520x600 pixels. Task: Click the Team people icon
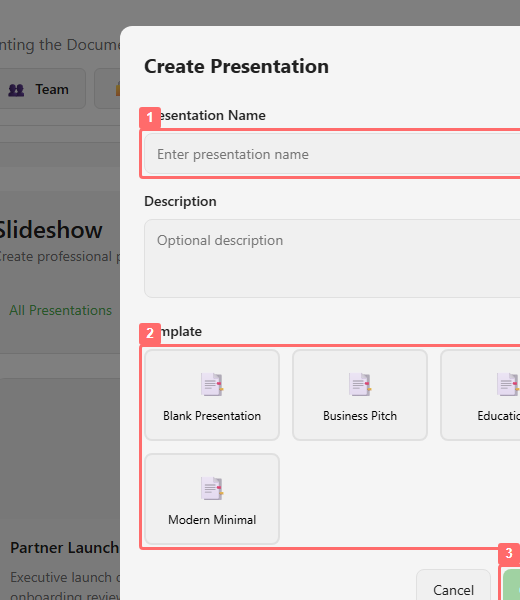16,90
